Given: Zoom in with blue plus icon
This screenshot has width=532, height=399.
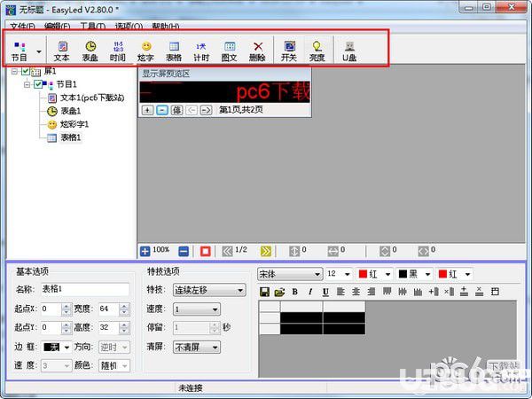Looking at the screenshot, I should [145, 252].
